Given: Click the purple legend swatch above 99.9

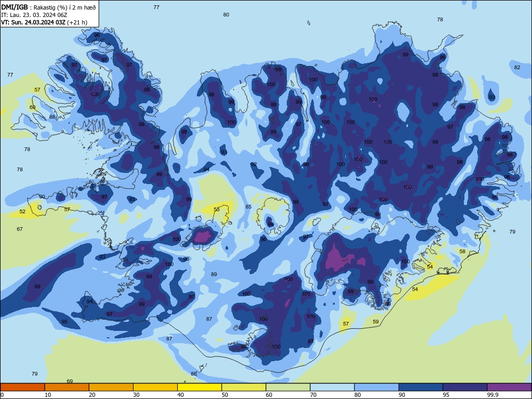Looking at the screenshot, I should [509, 387].
